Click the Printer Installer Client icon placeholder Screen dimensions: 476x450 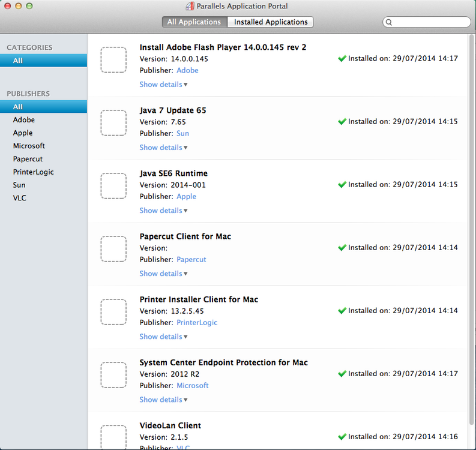tap(113, 312)
